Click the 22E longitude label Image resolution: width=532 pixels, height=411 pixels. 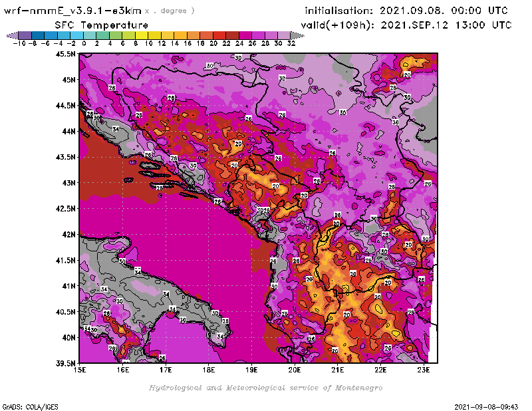(380, 370)
